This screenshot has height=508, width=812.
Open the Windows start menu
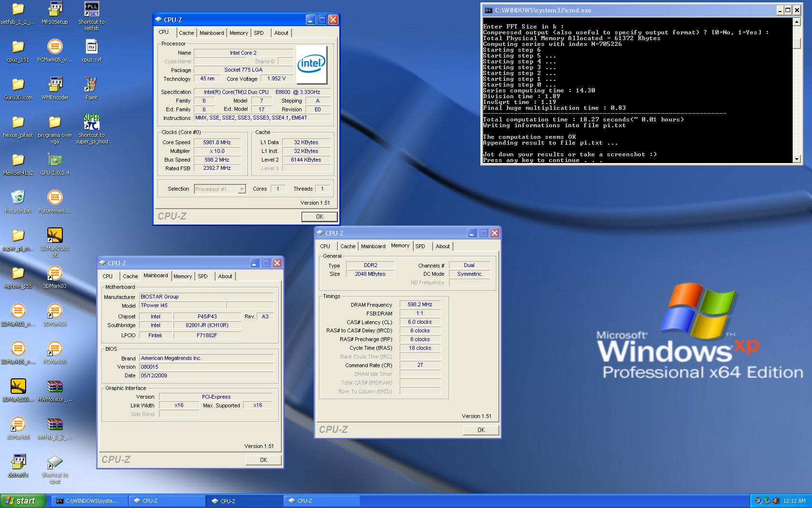(x=23, y=501)
